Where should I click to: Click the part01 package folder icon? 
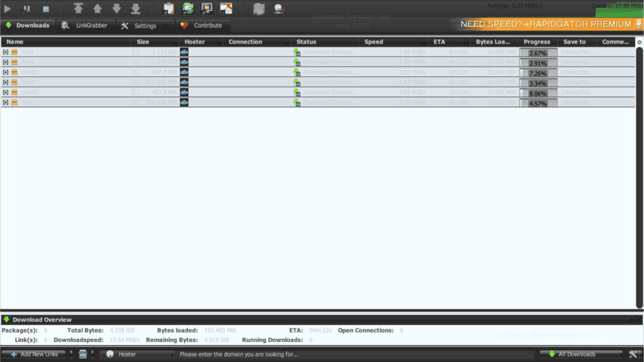click(14, 72)
